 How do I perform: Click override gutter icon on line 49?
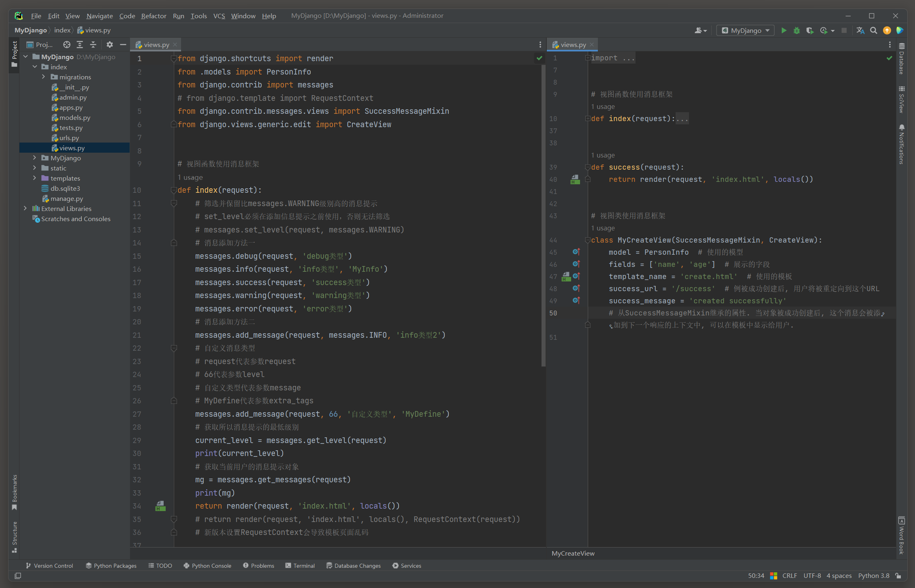pyautogui.click(x=576, y=300)
